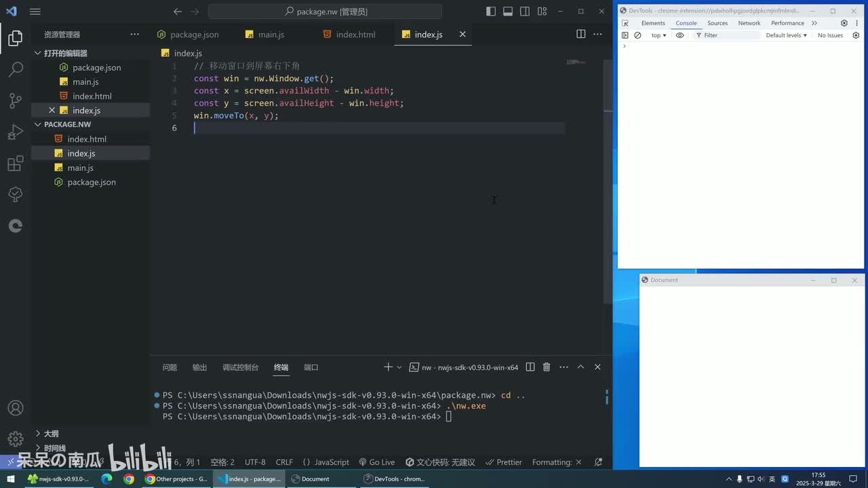868x488 pixels.
Task: Clear console in DevTools
Action: coord(637,35)
